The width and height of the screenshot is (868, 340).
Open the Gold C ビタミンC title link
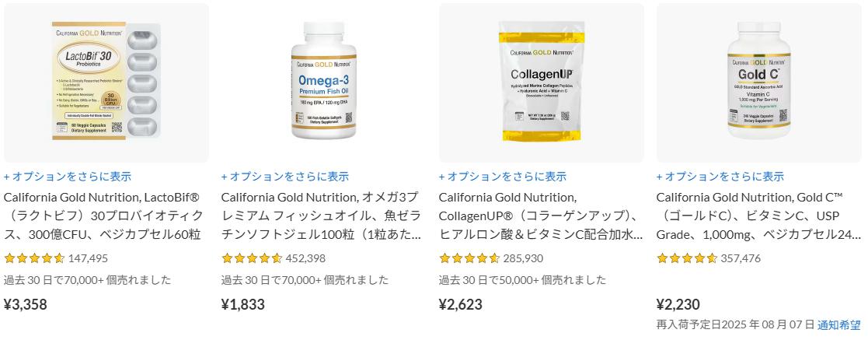coord(758,216)
